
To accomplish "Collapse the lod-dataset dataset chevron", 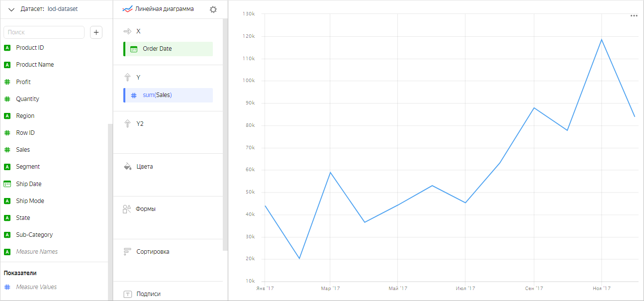I will (11, 9).
